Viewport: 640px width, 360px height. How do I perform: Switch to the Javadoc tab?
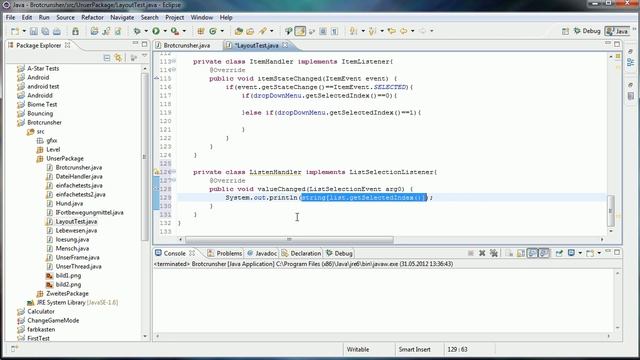pos(262,253)
